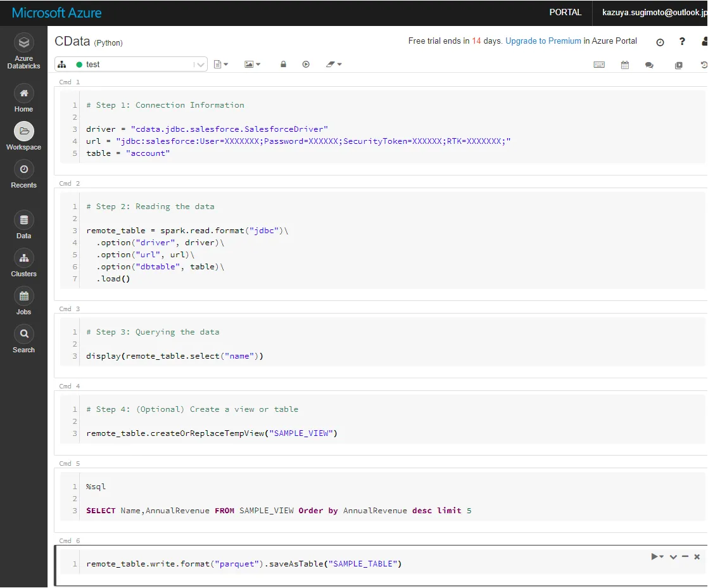The image size is (708, 588).
Task: Select the Workspace icon in the sidebar
Action: 23,135
